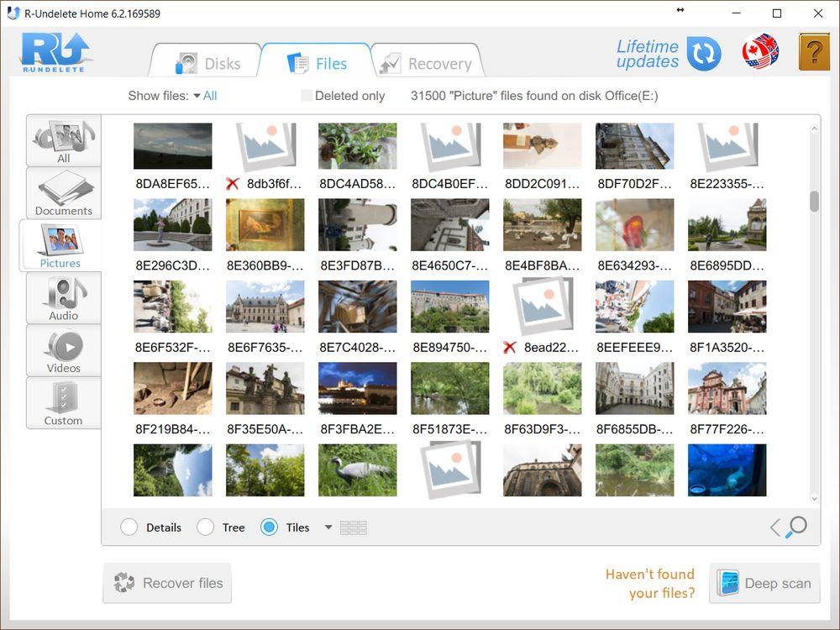
Task: Select thumbnail 8E6F532F
Action: 172,307
